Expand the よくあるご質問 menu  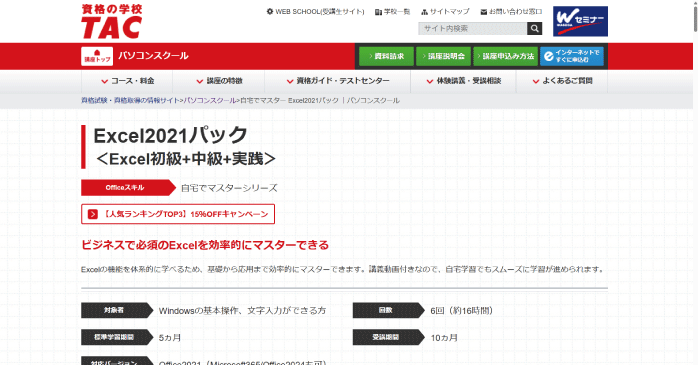(562, 81)
